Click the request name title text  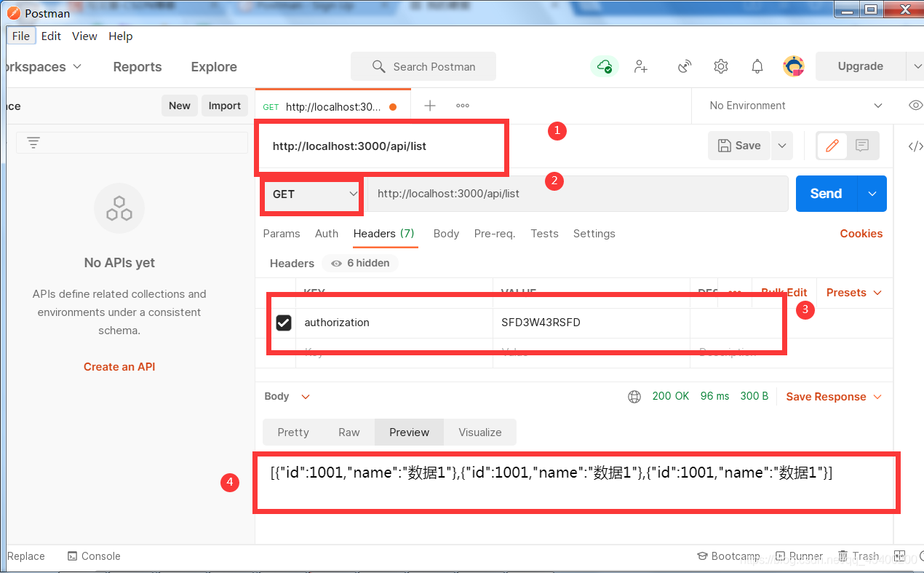pos(349,146)
